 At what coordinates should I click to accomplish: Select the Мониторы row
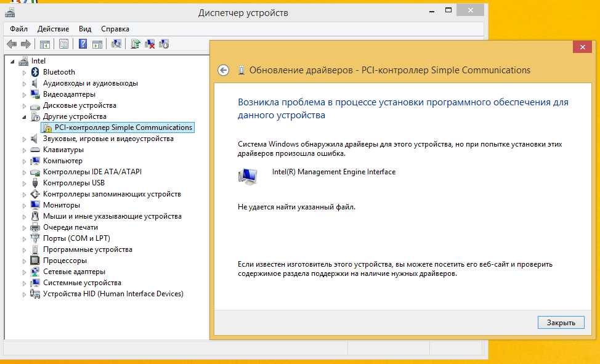point(62,205)
